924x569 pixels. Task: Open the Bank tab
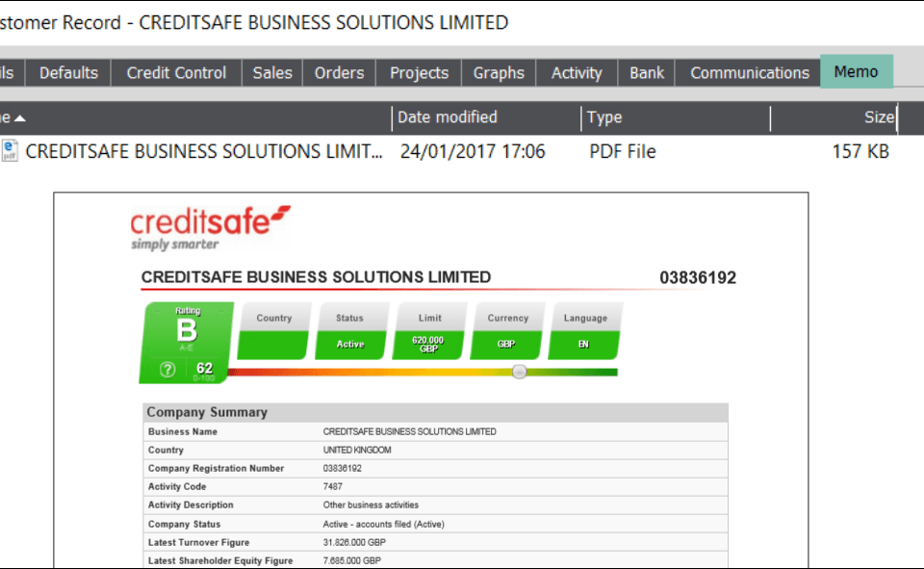[x=647, y=72]
